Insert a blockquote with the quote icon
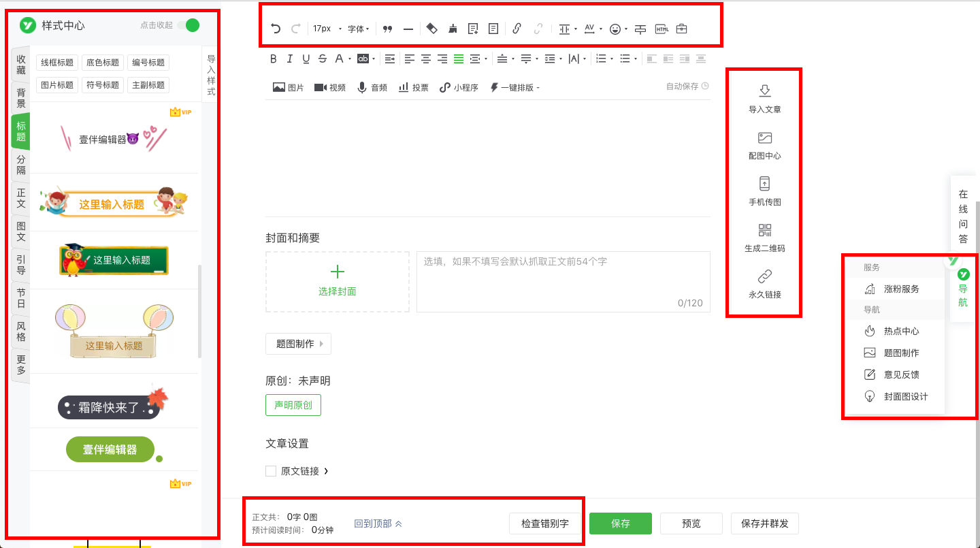 coord(388,29)
